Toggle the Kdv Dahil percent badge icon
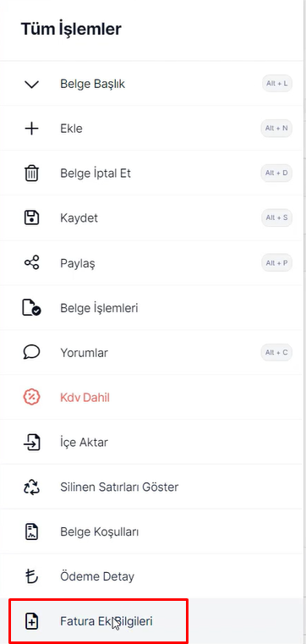The height and width of the screenshot is (644, 306). point(31,398)
